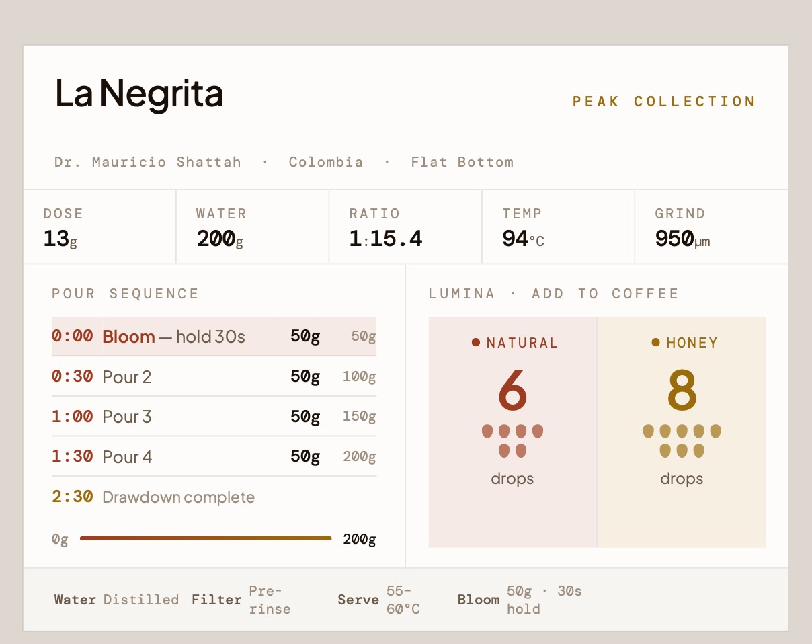Click the Filter Pre-rinse footer note

241,600
